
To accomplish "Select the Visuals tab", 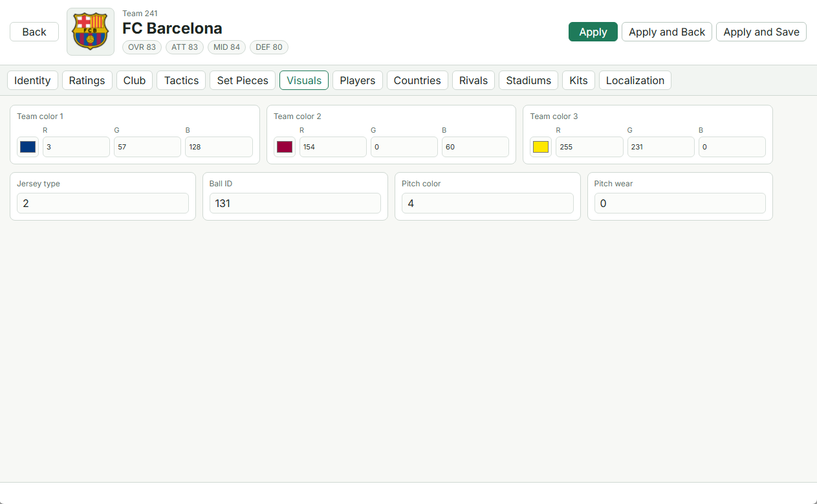I will click(304, 80).
